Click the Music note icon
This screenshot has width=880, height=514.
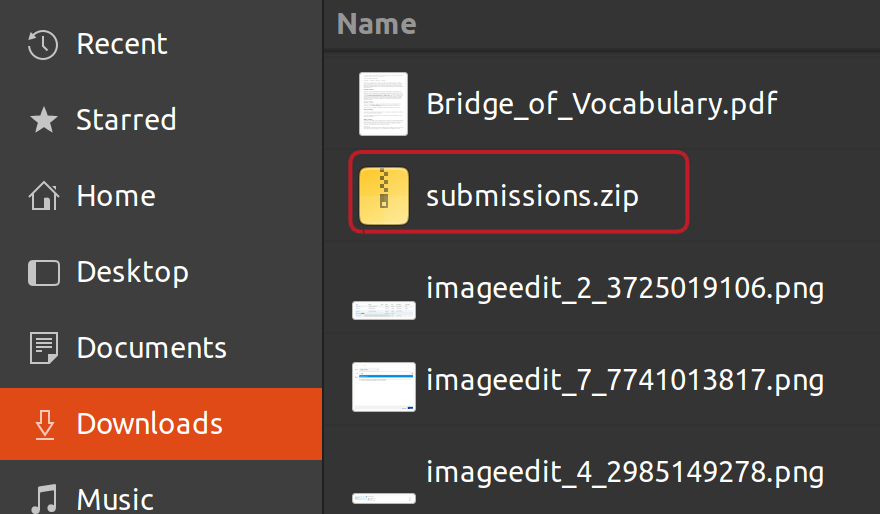pyautogui.click(x=43, y=498)
